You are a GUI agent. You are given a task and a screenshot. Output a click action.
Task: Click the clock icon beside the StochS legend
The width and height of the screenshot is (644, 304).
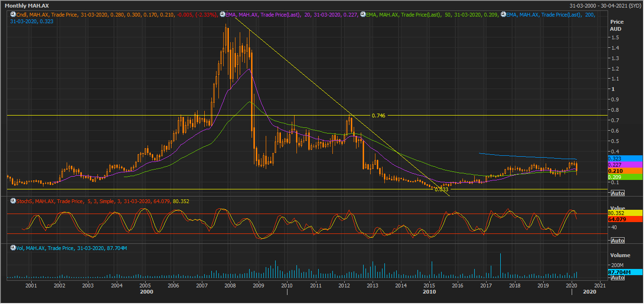[13, 201]
